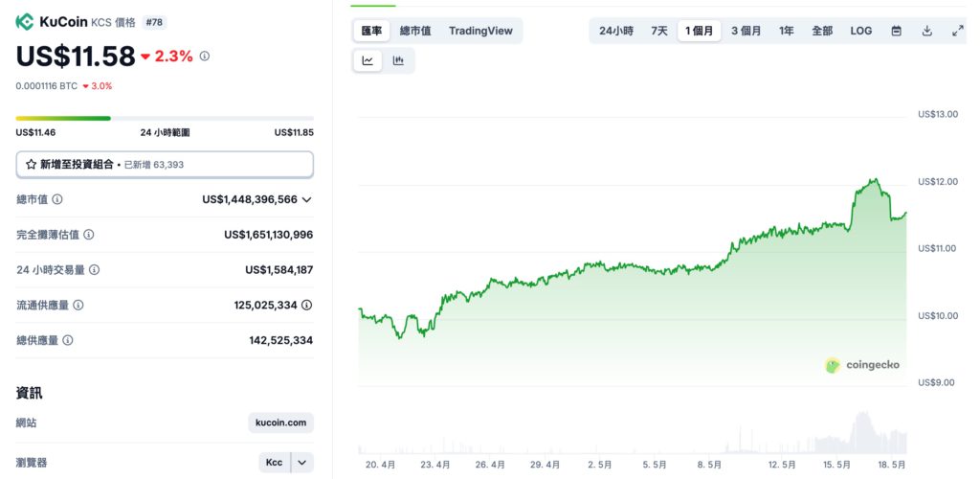Click info icon beside 24 小時交易量
The height and width of the screenshot is (479, 980).
pos(94,270)
